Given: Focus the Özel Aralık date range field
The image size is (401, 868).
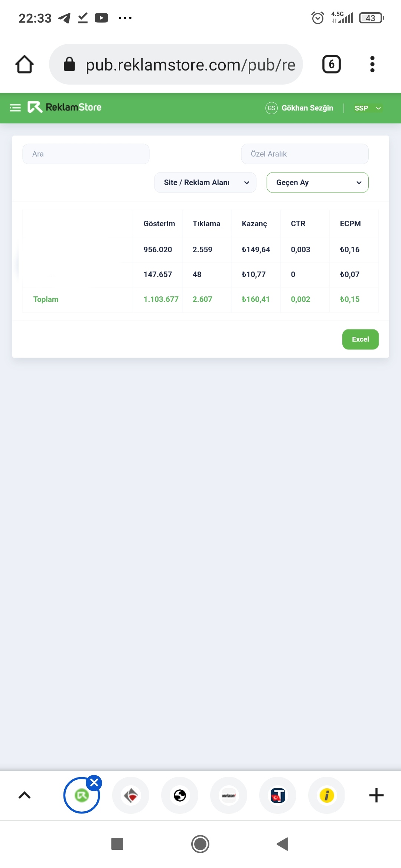Looking at the screenshot, I should tap(305, 154).
